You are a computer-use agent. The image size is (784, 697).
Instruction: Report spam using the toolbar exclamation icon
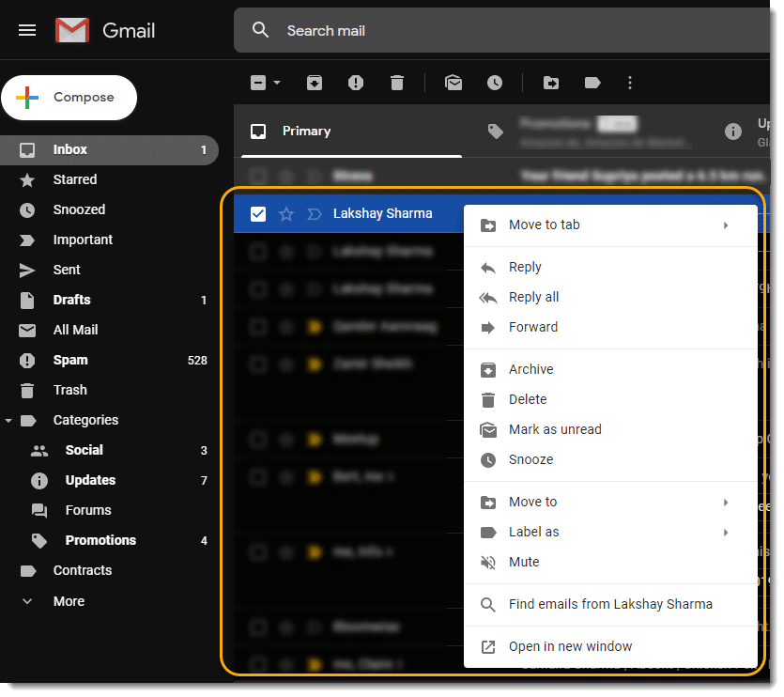click(356, 83)
